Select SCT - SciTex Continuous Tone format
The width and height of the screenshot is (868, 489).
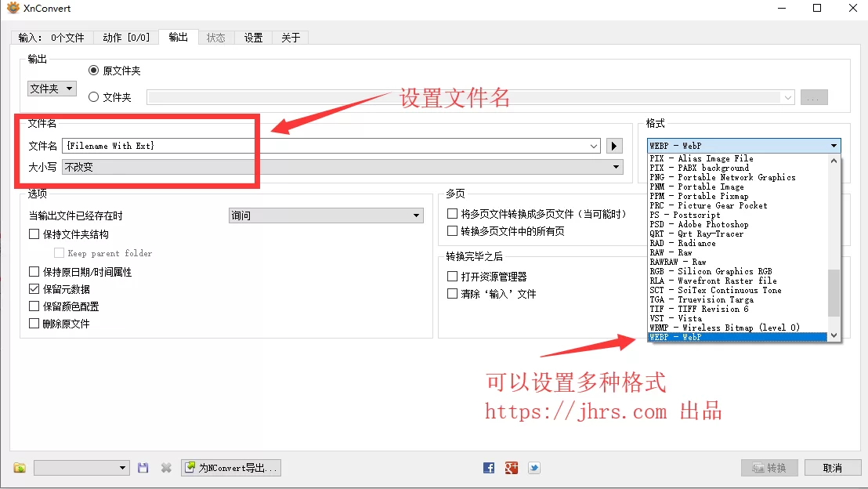[738, 290]
